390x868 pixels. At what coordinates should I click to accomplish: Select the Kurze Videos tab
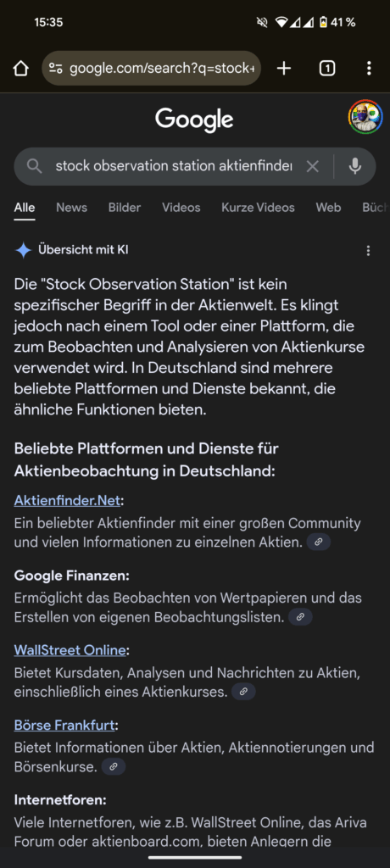(x=258, y=208)
